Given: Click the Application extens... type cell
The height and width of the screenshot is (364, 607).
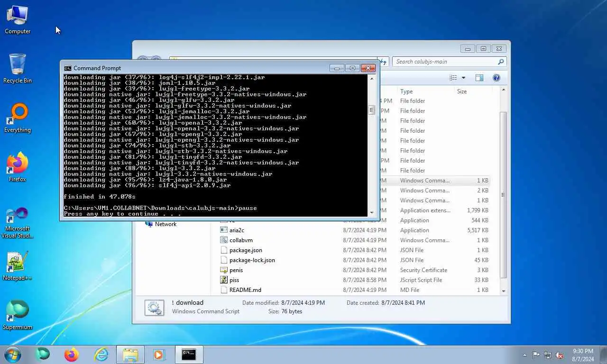Looking at the screenshot, I should point(425,210).
